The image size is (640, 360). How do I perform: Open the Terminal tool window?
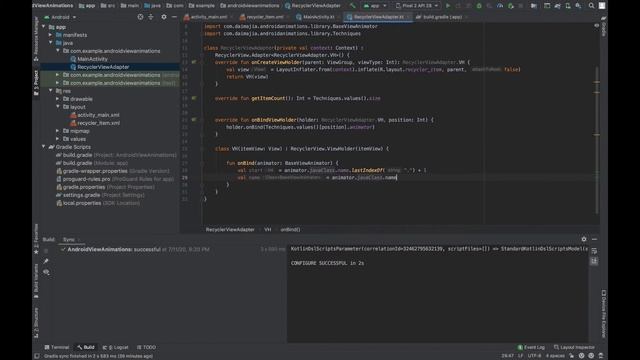pos(57,347)
